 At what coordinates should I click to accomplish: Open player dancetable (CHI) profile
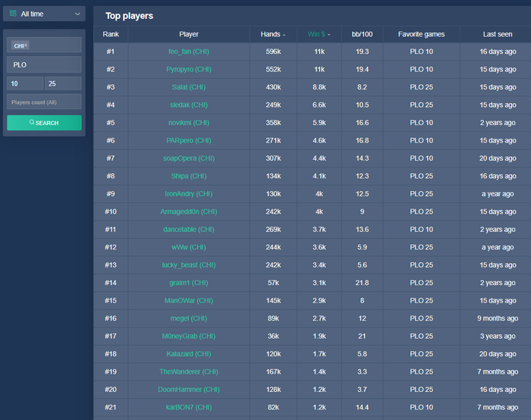pos(189,229)
